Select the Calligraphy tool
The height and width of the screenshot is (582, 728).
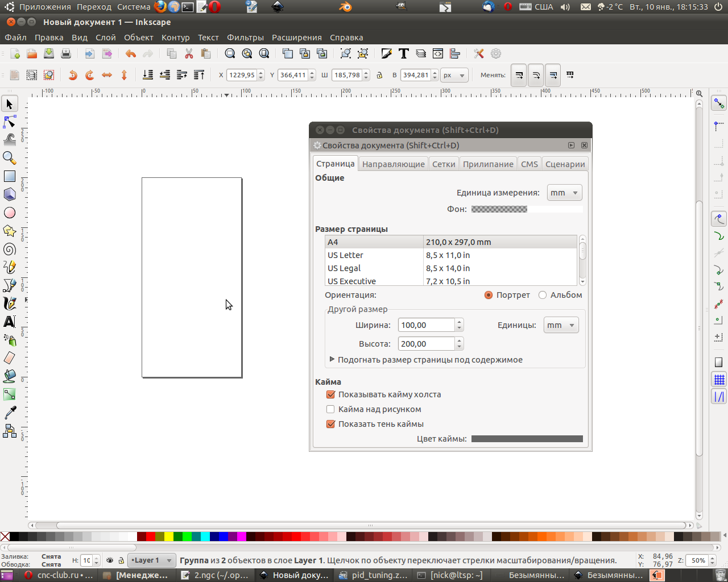pos(10,304)
